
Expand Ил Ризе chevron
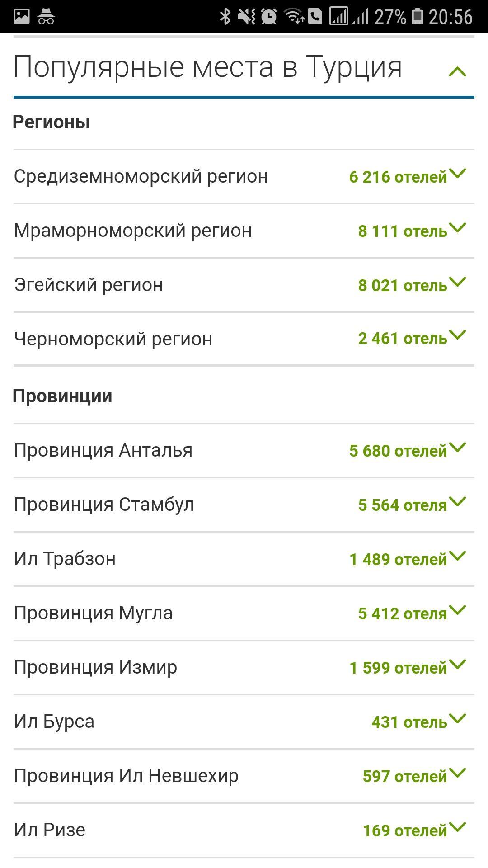pyautogui.click(x=457, y=827)
